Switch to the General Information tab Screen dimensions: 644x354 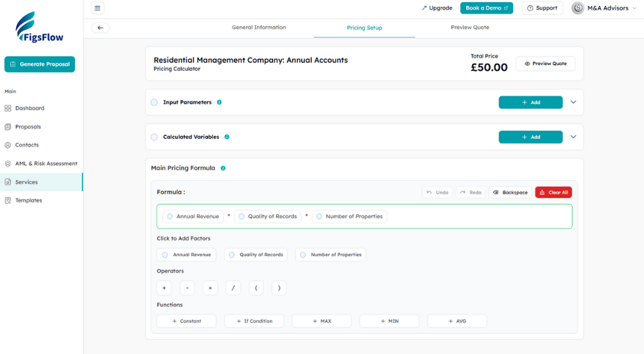point(259,28)
